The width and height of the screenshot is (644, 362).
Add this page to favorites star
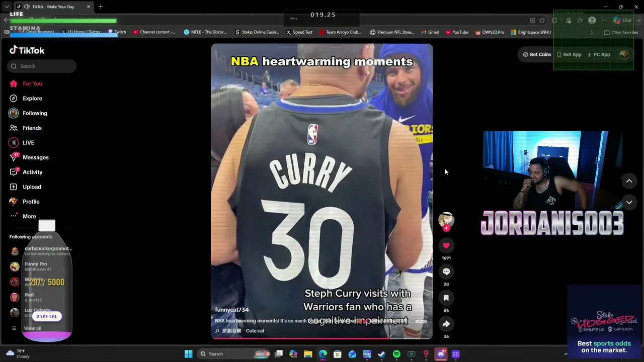coord(542,21)
